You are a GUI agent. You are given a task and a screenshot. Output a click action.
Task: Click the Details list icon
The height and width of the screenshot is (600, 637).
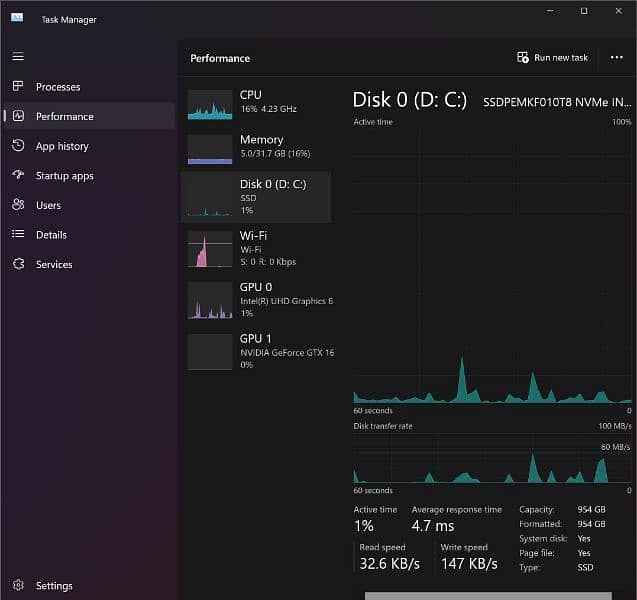click(17, 235)
